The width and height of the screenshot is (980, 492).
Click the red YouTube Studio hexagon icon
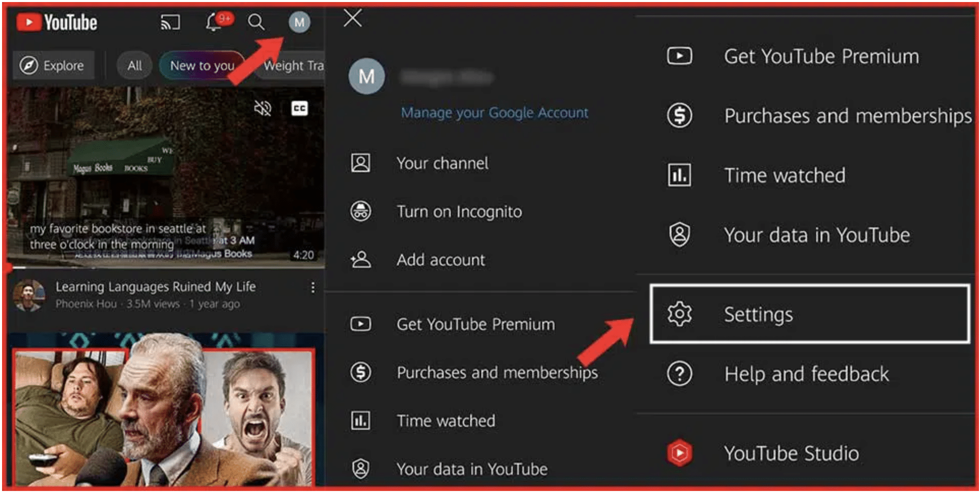point(679,453)
